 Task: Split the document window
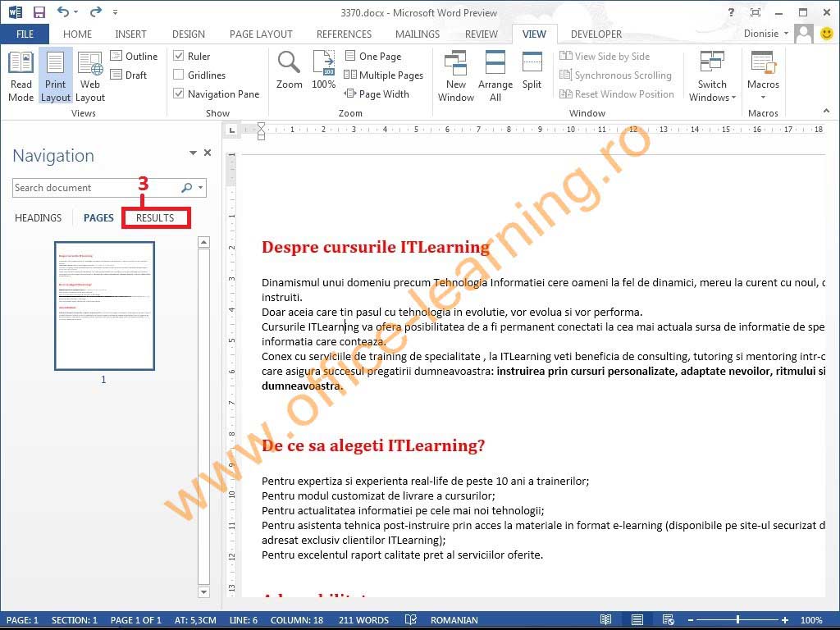532,71
